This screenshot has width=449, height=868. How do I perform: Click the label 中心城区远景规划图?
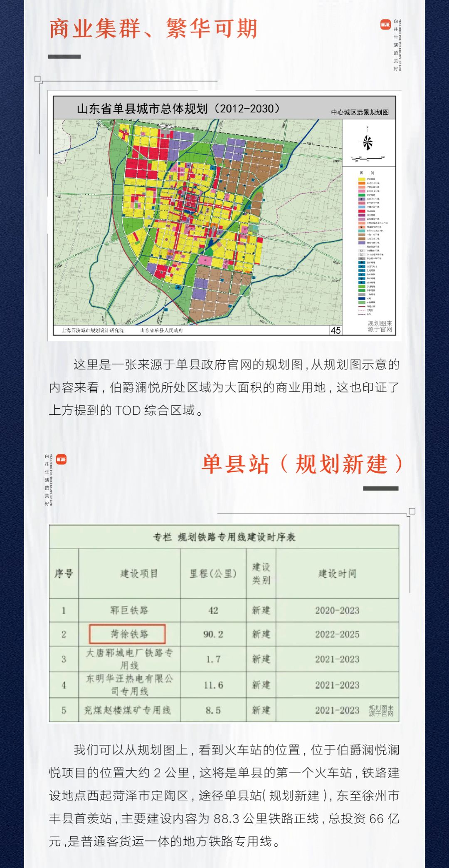360,112
